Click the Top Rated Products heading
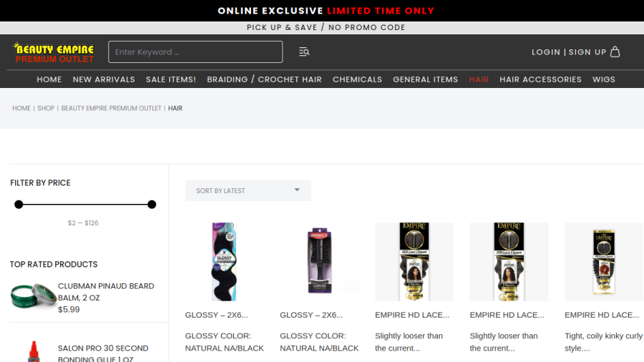 tap(54, 264)
